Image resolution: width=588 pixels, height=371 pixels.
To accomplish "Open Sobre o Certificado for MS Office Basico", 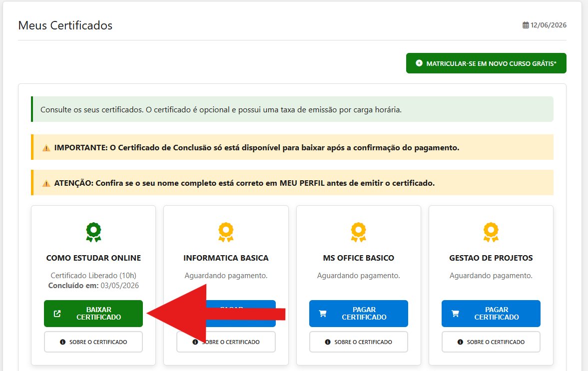I will click(x=359, y=342).
